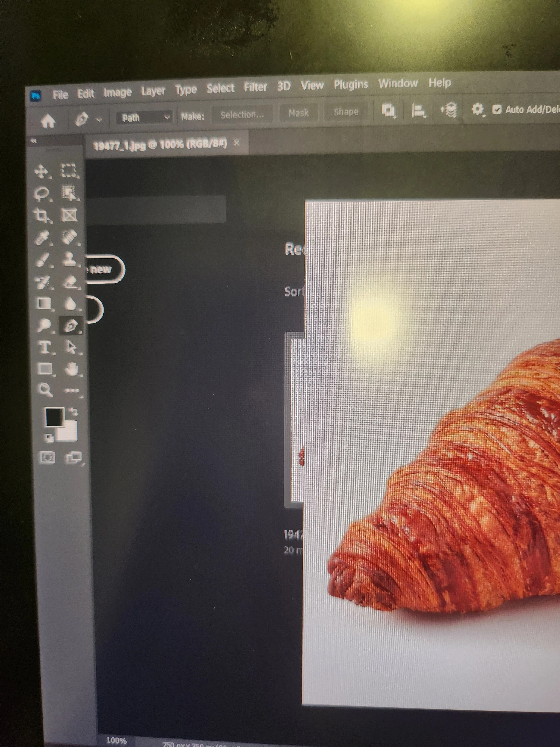Click the Mask button

(298, 113)
